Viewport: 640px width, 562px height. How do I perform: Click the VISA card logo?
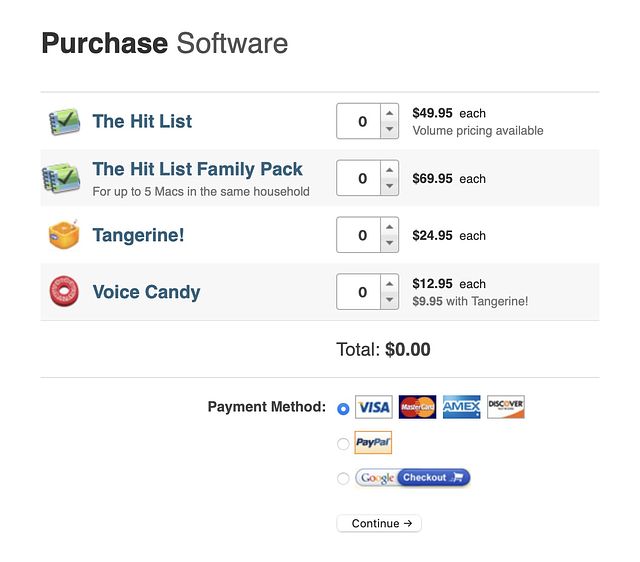373,407
